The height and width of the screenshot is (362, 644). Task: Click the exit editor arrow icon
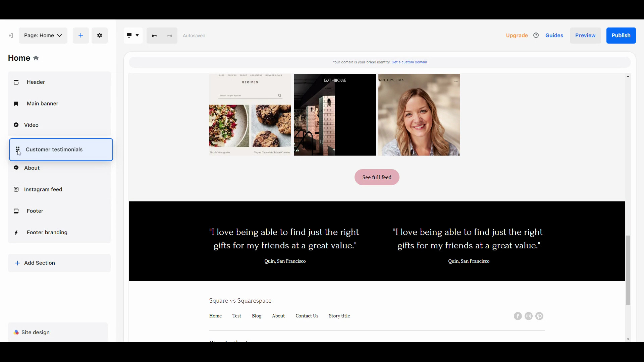[11, 36]
